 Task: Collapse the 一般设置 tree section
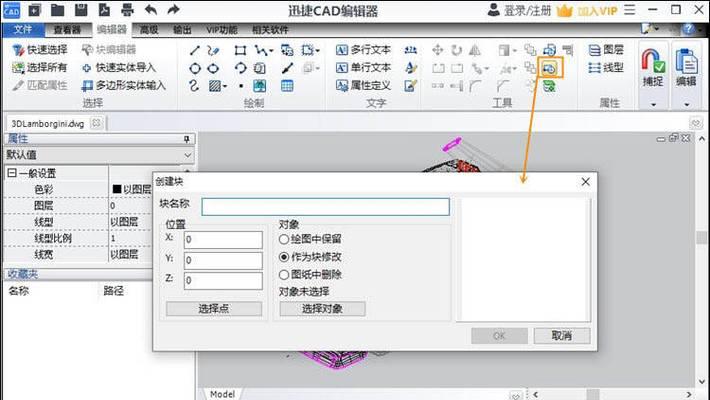12,173
